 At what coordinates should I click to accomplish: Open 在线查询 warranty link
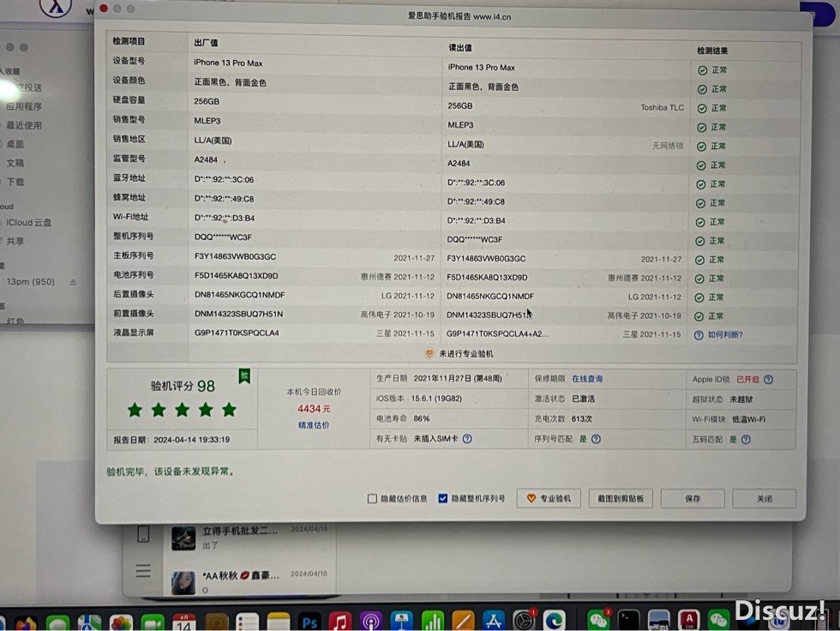tap(587, 379)
